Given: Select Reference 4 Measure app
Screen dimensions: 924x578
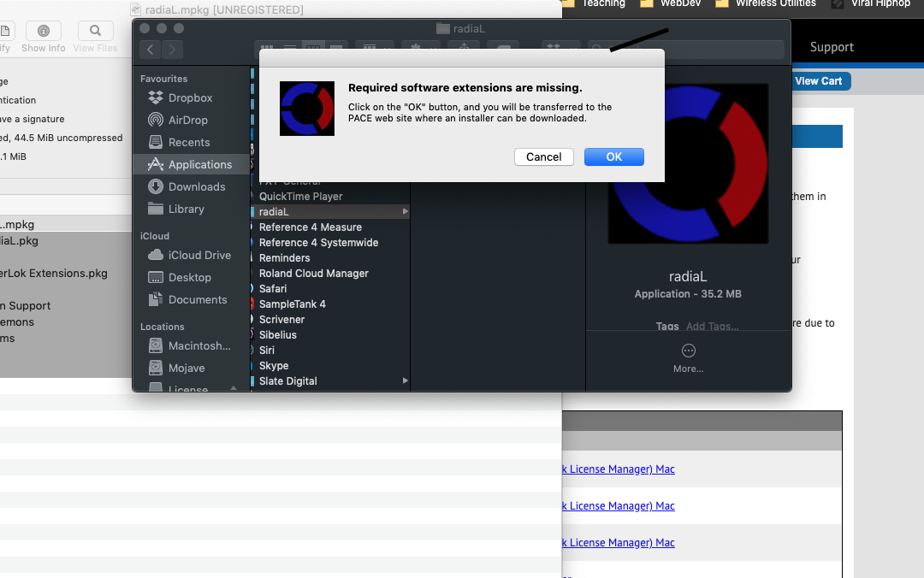Looking at the screenshot, I should click(310, 227).
